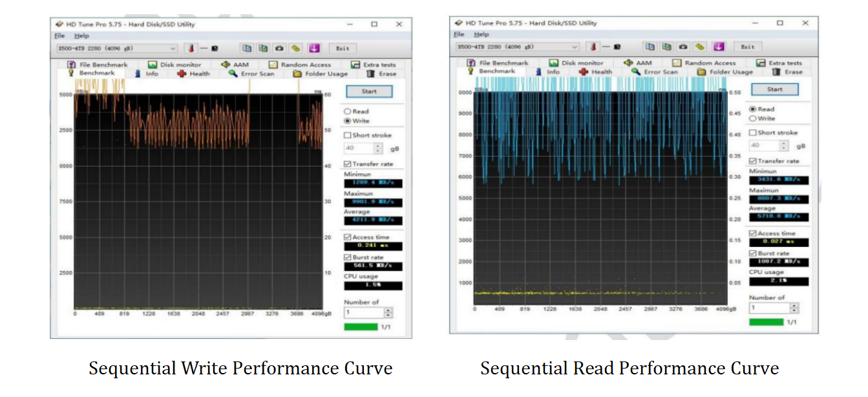This screenshot has height=397, width=868.
Task: Open Erase tab in write window
Action: pyautogui.click(x=381, y=74)
